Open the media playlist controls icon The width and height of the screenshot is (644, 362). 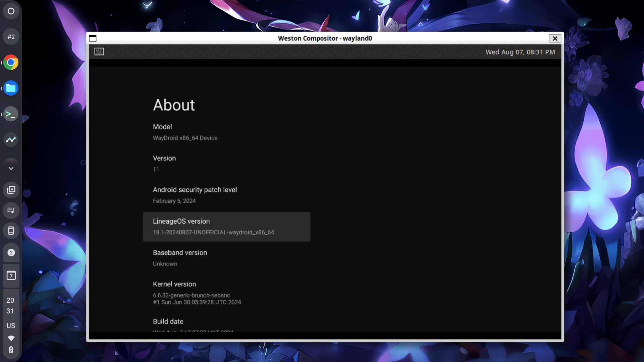pyautogui.click(x=11, y=210)
